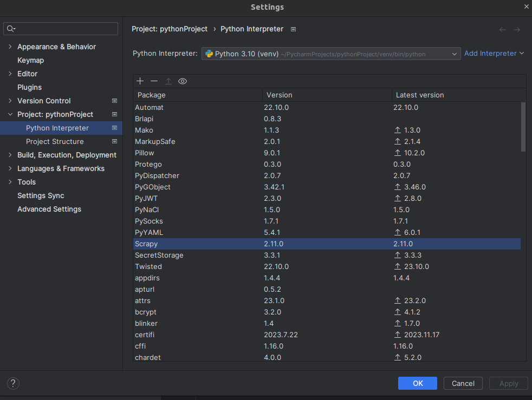Expand Build, Execution, Deployment section

pyautogui.click(x=10, y=155)
